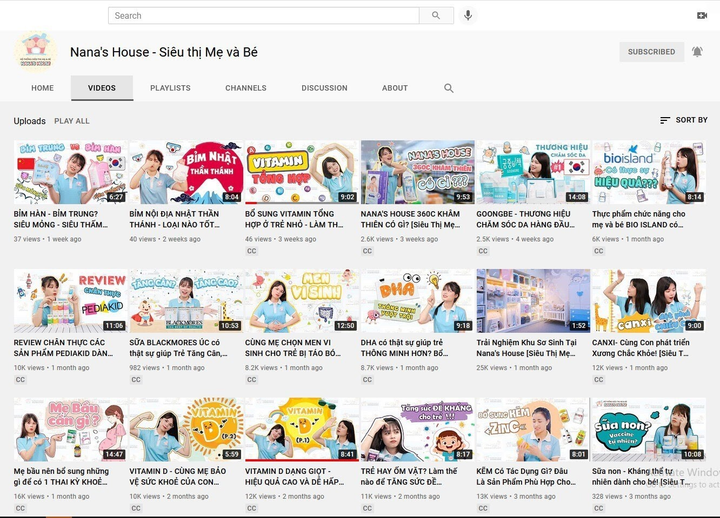Viewport: 720px width, 518px height.
Task: Open the Blackmores milk video thumbnail
Action: point(186,301)
